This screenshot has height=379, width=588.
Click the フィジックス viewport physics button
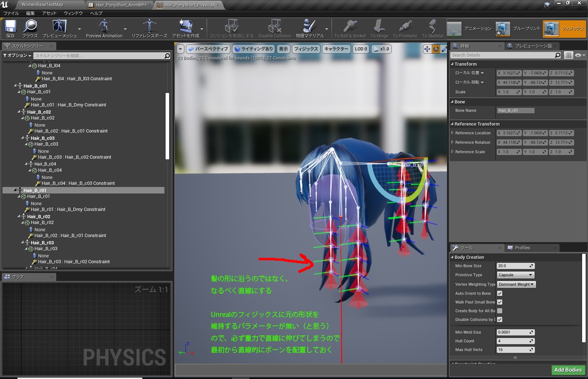point(305,49)
